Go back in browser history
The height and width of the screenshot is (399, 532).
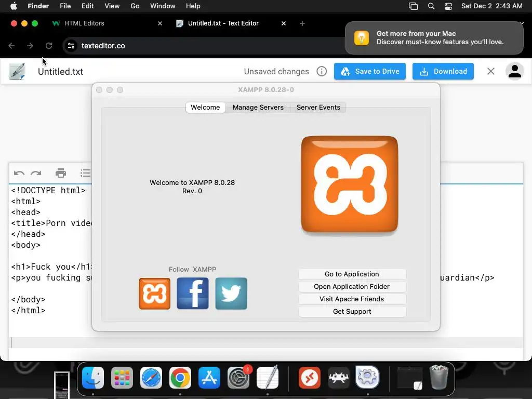11,46
